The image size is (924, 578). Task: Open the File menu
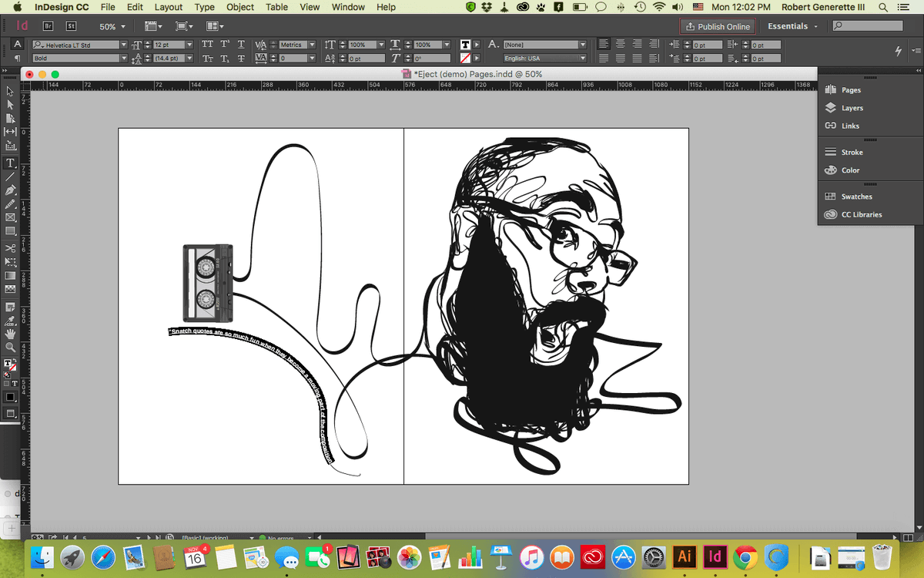(108, 7)
